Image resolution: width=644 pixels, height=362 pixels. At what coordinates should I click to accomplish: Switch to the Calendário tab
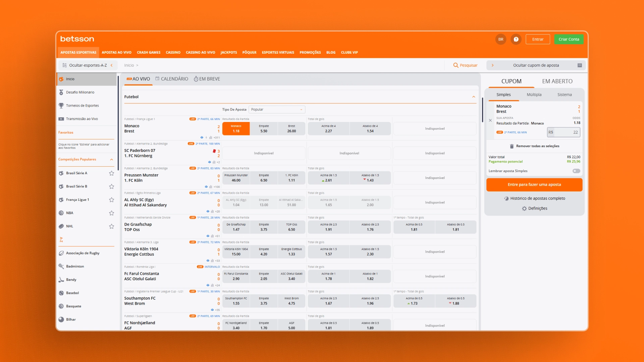(171, 79)
